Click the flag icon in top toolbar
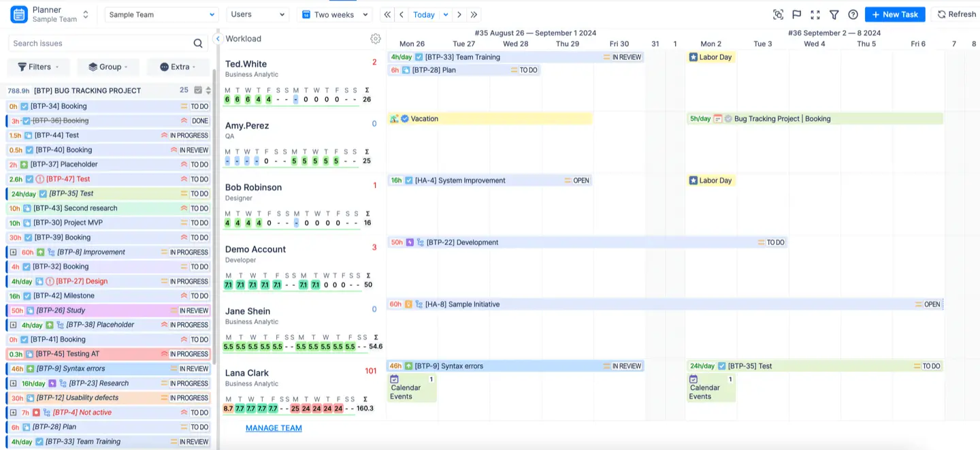Viewport: 980px width, 450px height. (797, 14)
